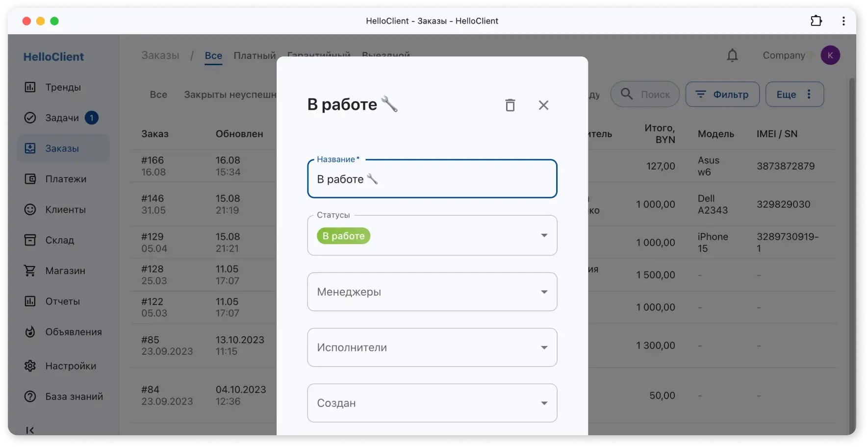Open the Фильтр panel
The image size is (868, 447).
[722, 94]
